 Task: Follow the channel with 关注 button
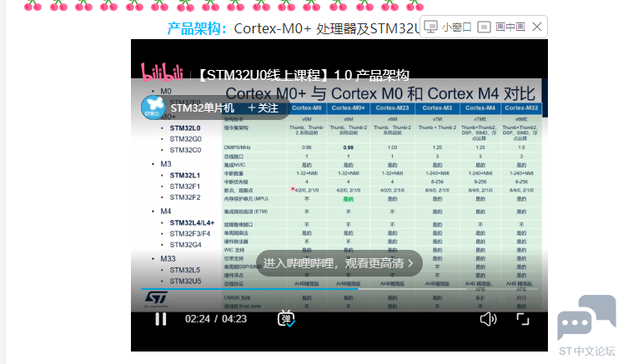point(263,108)
